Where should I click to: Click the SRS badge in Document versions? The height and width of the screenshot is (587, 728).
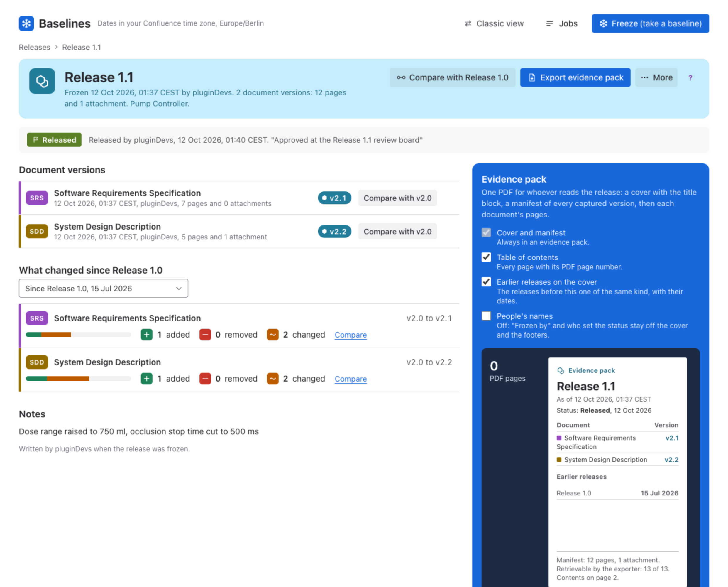coord(37,198)
